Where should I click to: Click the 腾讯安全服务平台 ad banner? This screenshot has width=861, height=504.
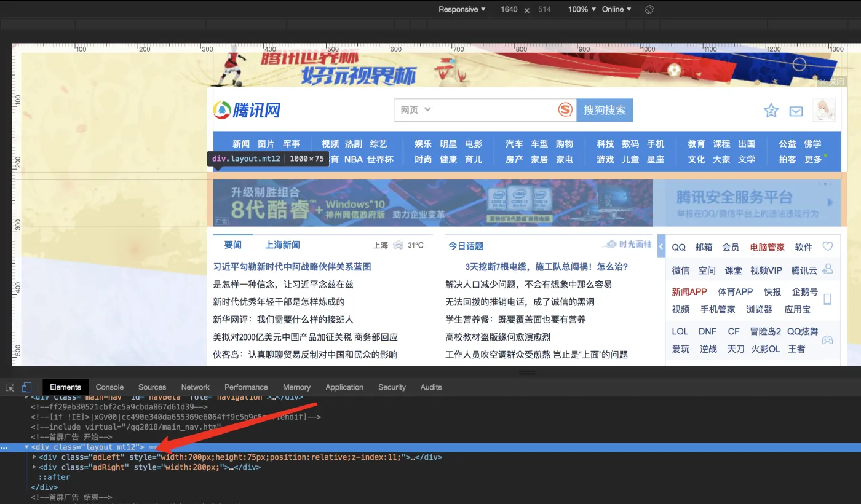(x=747, y=203)
